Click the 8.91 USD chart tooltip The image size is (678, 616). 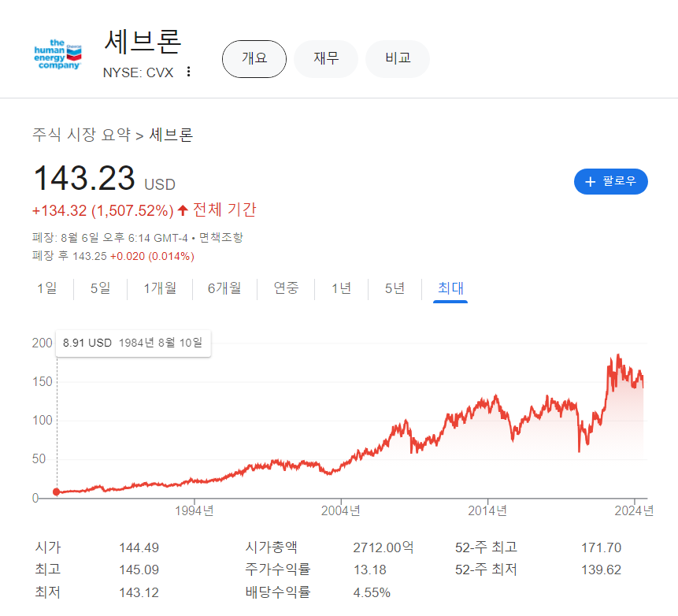[133, 343]
